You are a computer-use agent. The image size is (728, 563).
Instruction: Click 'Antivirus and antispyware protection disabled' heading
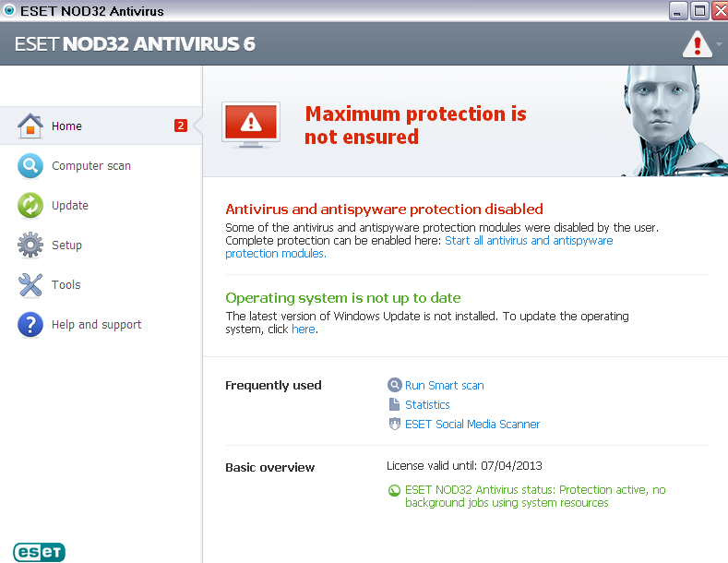click(384, 210)
